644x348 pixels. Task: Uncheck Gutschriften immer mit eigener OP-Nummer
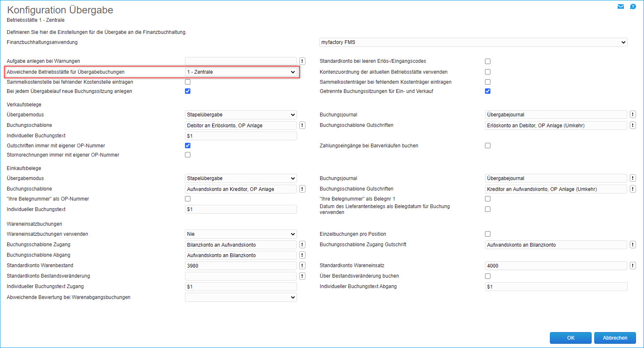(187, 146)
